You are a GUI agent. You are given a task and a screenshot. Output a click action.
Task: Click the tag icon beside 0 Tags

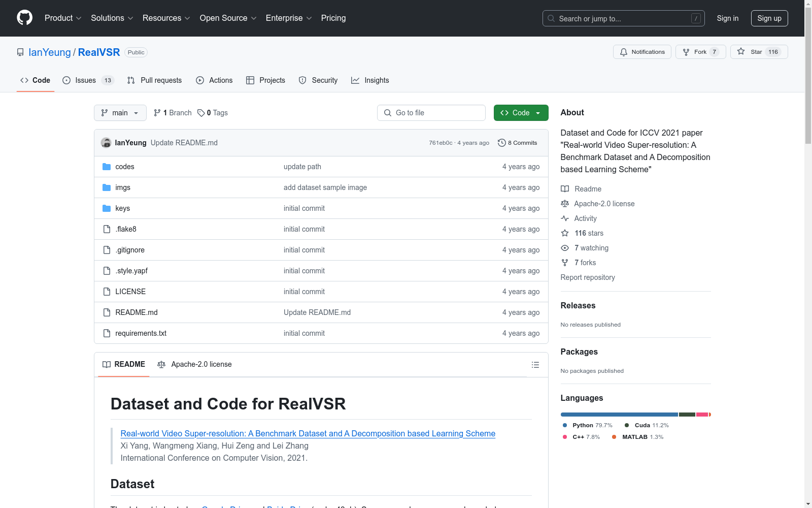click(201, 113)
